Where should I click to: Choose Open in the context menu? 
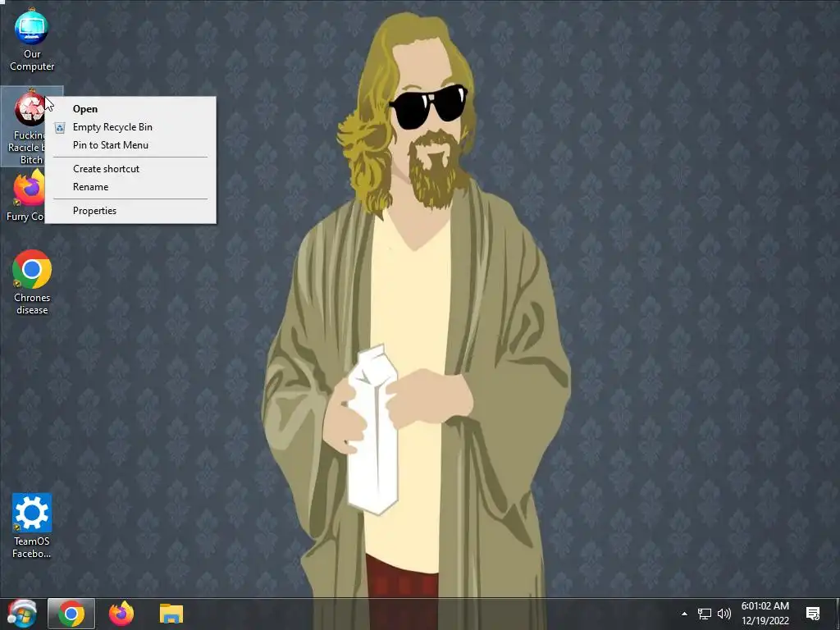click(x=130, y=109)
